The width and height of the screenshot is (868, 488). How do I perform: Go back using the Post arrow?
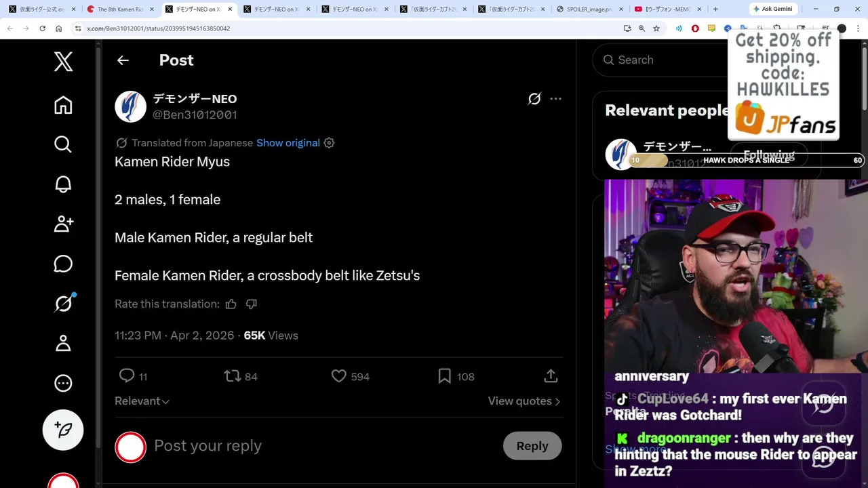coord(123,60)
